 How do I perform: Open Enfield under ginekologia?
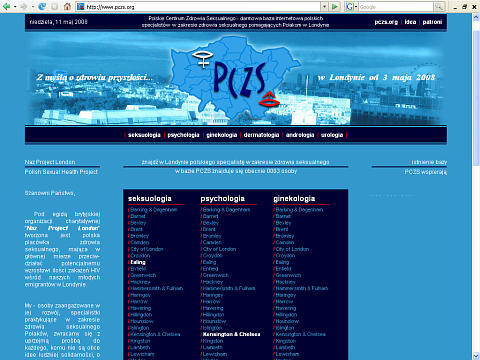pos(283,269)
